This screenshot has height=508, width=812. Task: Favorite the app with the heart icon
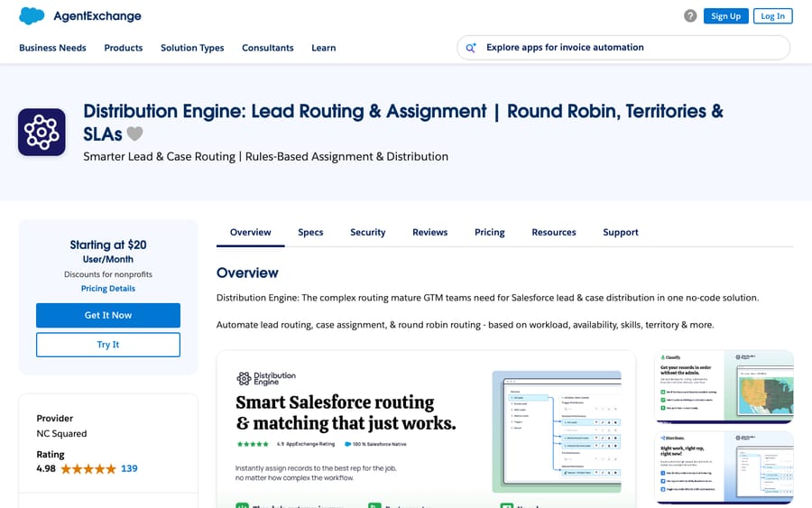pyautogui.click(x=134, y=134)
